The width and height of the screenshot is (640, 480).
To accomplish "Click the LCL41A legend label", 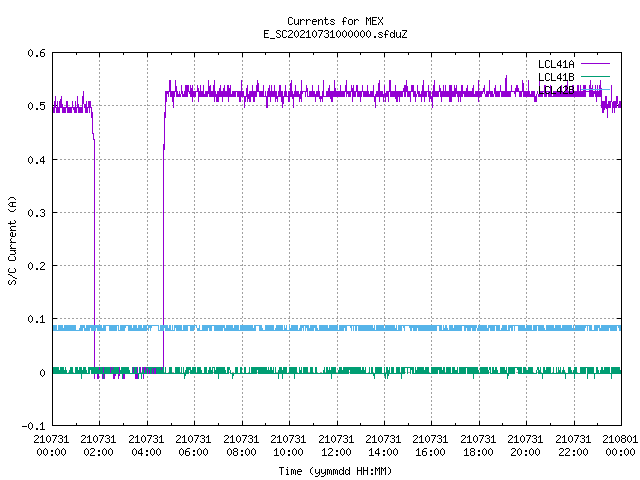I will (x=556, y=64).
